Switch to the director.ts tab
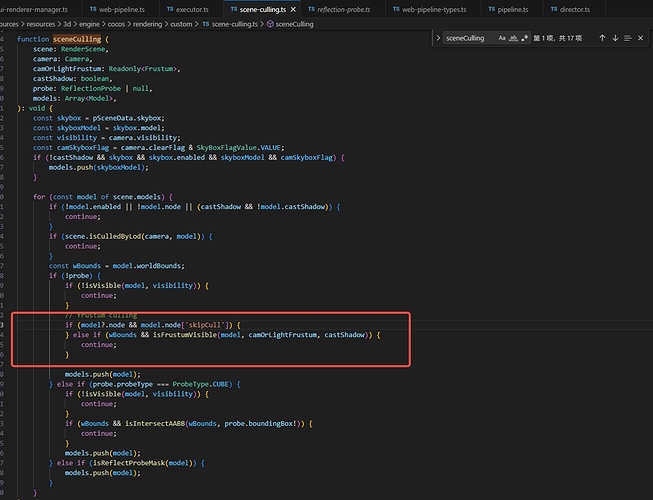 (574, 9)
